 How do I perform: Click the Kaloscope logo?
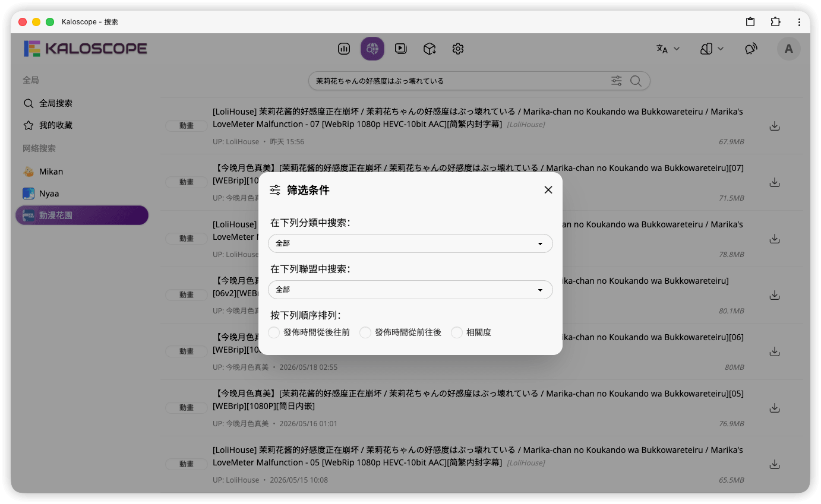click(x=86, y=49)
